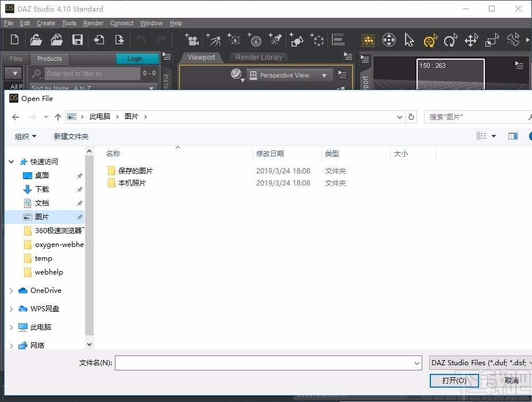The image size is (532, 402).
Task: Click the Save floppy disk toolbar icon
Action: 78,40
